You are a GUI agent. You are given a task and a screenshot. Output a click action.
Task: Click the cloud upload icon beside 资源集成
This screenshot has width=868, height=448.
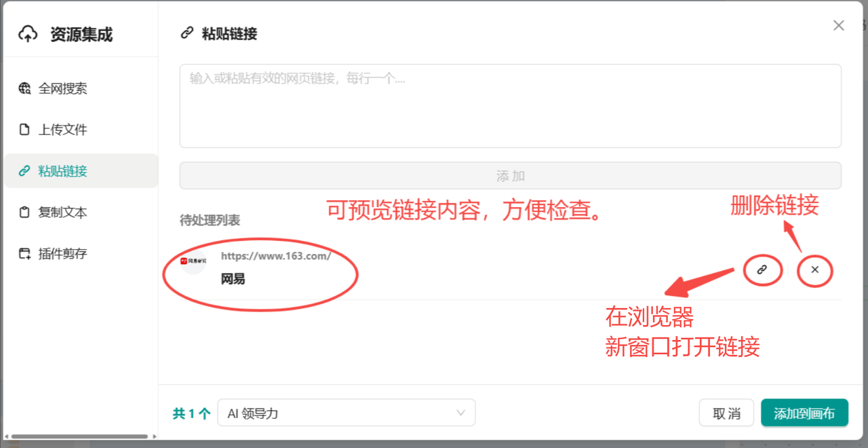click(x=28, y=34)
